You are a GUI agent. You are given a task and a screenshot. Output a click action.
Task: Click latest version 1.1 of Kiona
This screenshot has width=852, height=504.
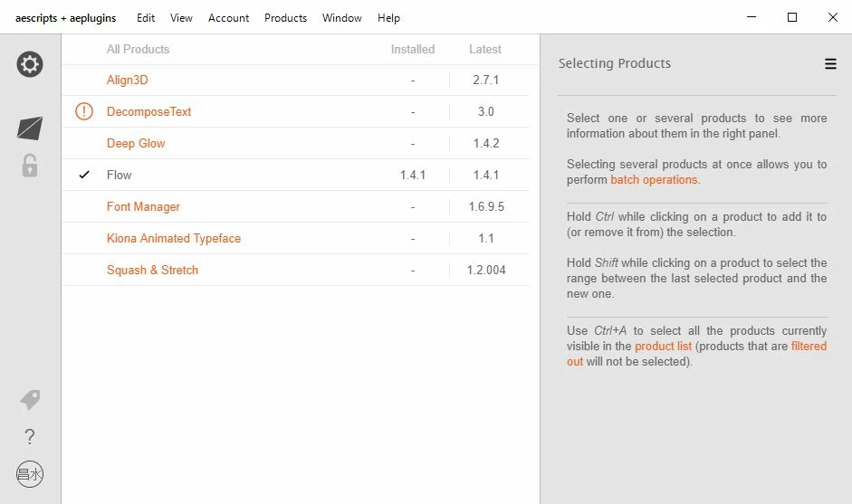486,238
